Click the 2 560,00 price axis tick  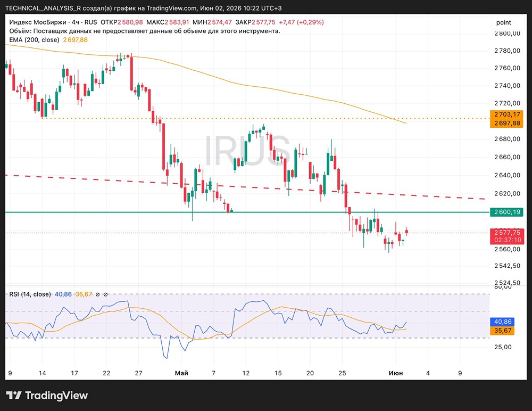point(507,249)
